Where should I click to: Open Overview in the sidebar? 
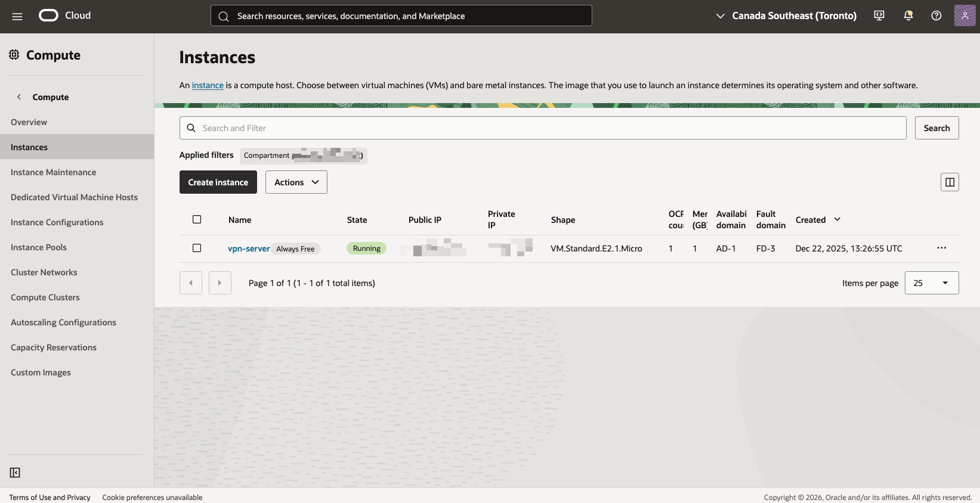[77, 122]
